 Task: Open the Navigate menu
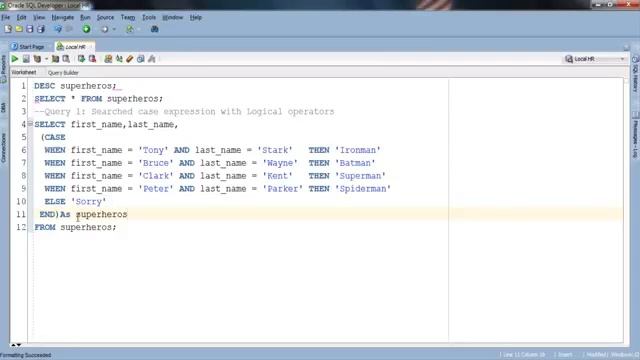pos(62,18)
